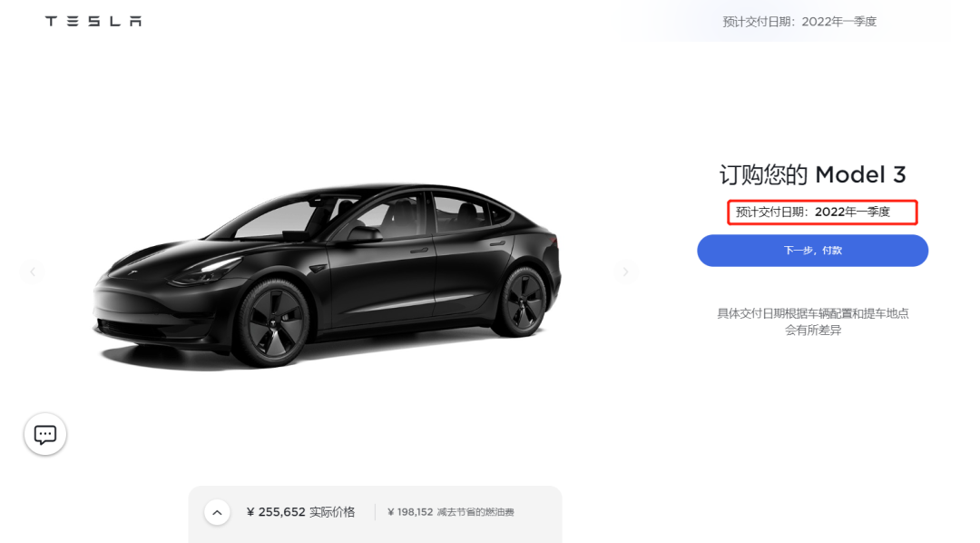Show previous car image with left arrow
This screenshot has width=980, height=543.
click(33, 271)
